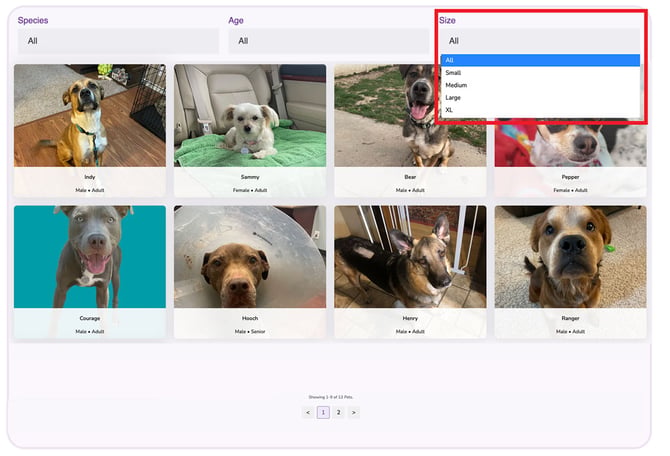Click Male • Senior under Hooch
The height and width of the screenshot is (456, 670).
250,332
